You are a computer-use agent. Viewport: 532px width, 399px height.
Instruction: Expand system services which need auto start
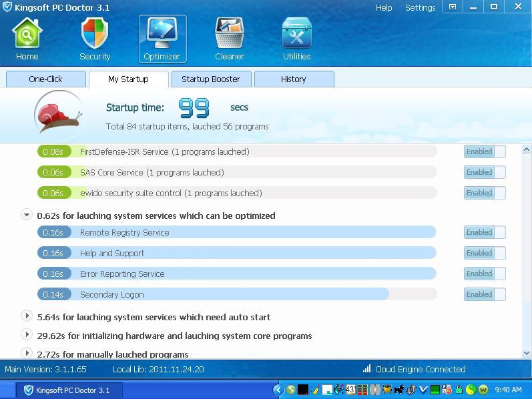click(x=27, y=316)
